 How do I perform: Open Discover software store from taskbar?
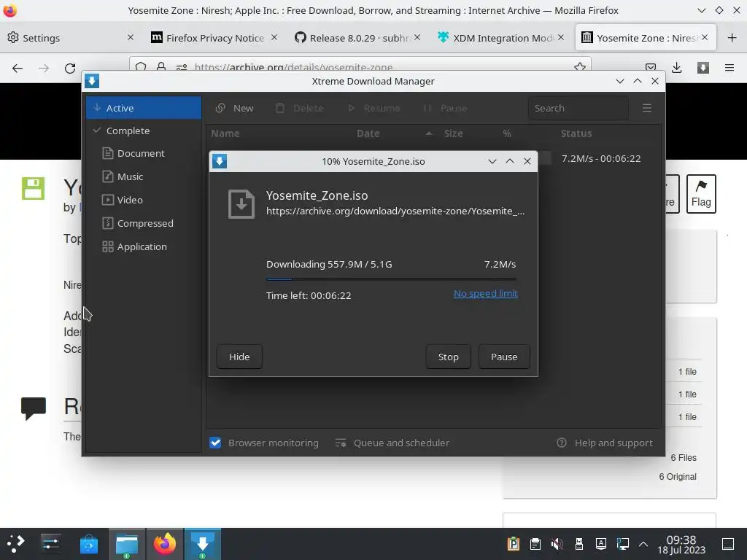pos(88,543)
